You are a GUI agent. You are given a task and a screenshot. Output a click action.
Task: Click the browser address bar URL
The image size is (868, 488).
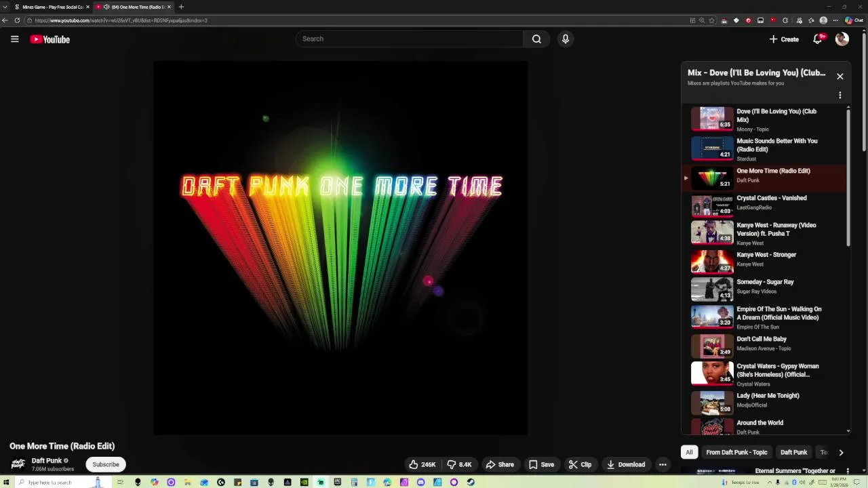coord(121,20)
